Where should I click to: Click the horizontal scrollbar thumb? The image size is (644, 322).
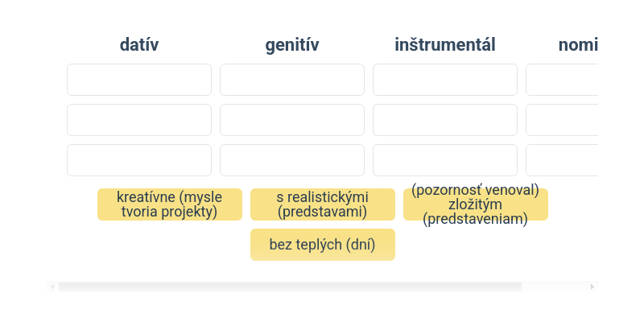point(290,287)
